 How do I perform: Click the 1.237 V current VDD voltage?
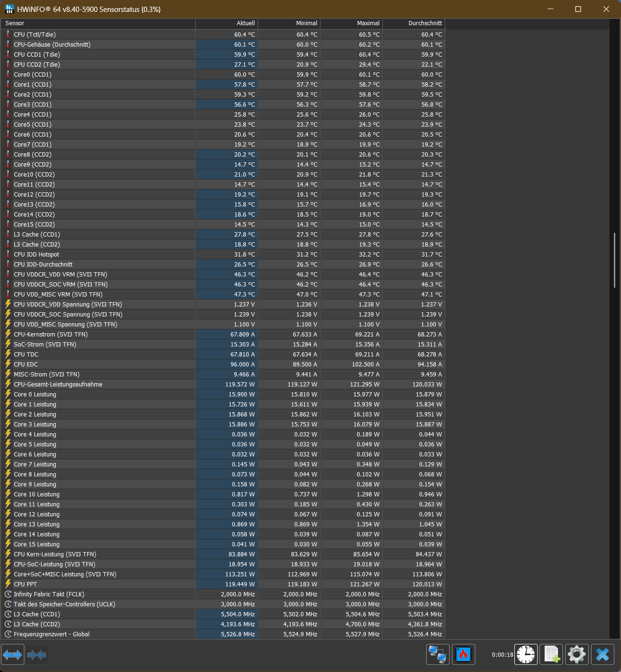244,305
